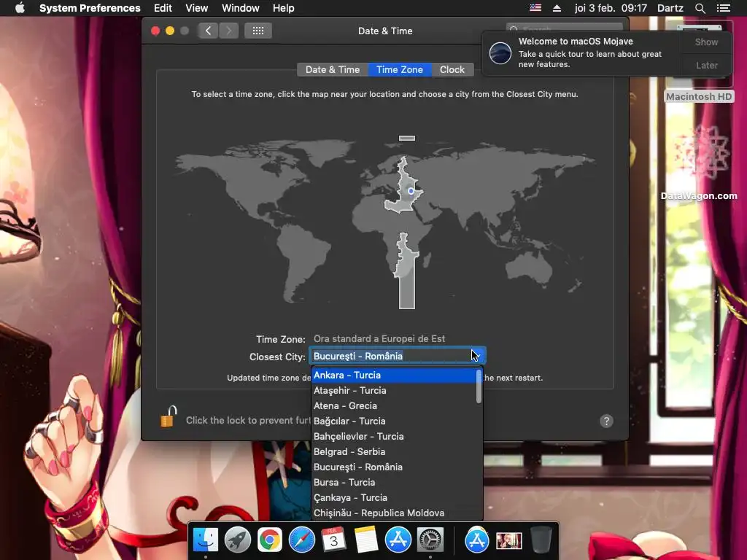
Task: Open the System Preferences menu
Action: point(90,8)
